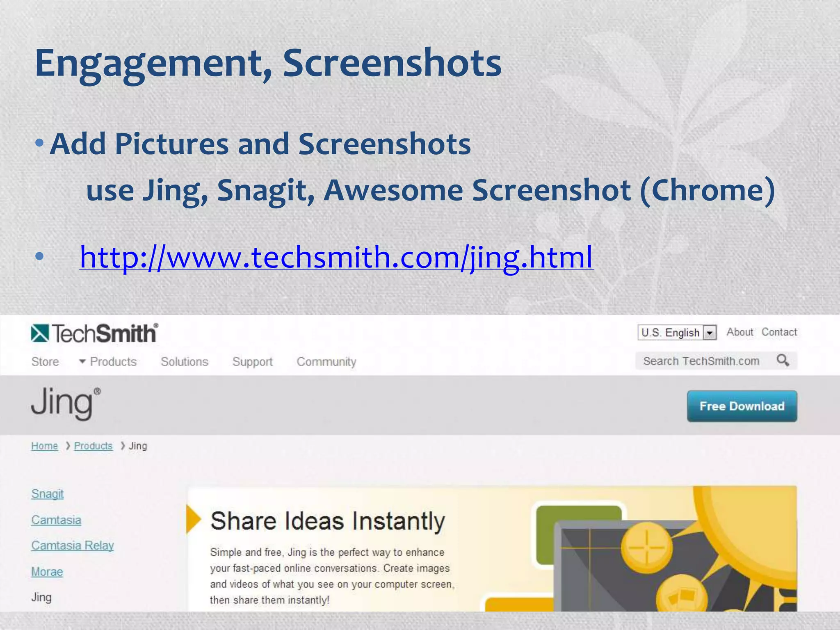Image resolution: width=840 pixels, height=630 pixels.
Task: Click the Free Download button
Action: coord(742,406)
